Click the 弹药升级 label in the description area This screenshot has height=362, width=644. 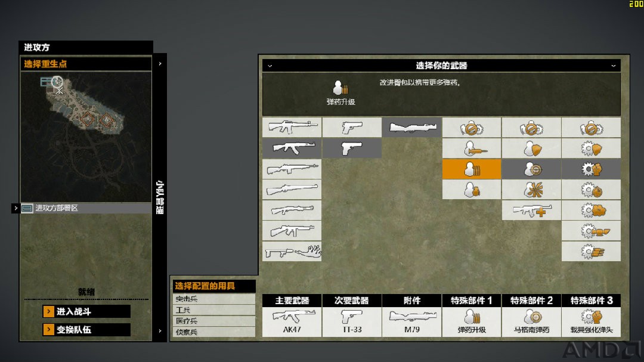340,102
